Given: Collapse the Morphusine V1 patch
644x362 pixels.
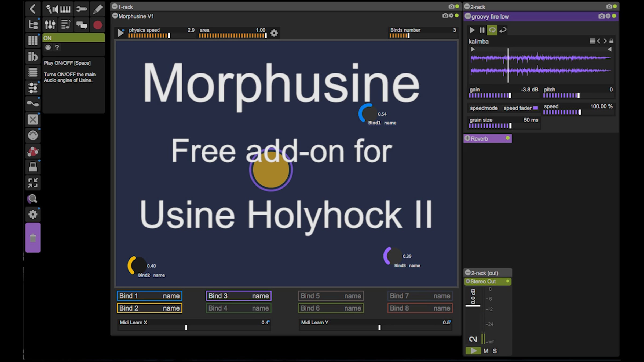Looking at the screenshot, I should (x=115, y=16).
